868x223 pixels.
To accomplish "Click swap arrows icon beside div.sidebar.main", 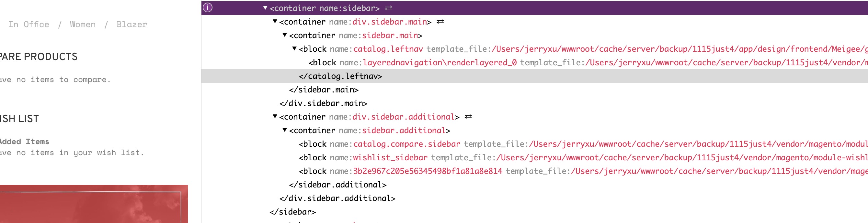I will click(x=440, y=22).
